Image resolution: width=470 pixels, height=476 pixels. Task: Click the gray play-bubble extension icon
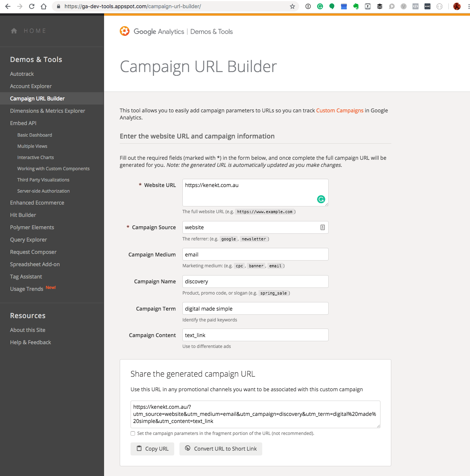[392, 6]
